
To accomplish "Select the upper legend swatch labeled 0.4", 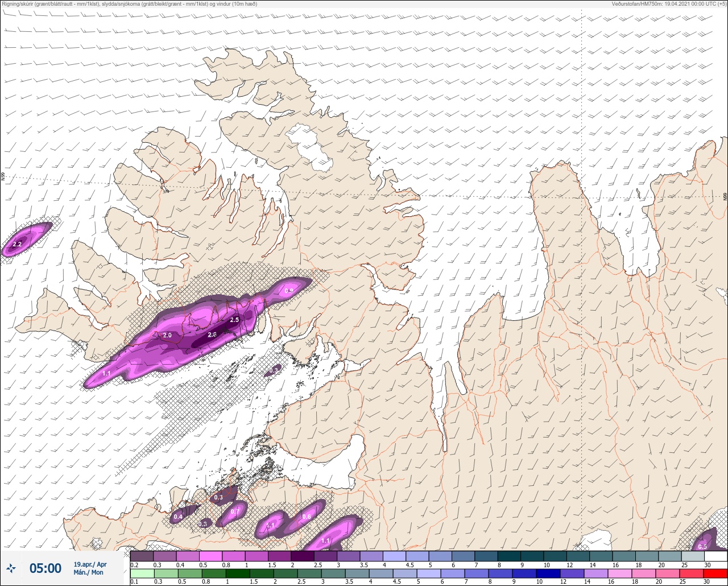I will (188, 556).
